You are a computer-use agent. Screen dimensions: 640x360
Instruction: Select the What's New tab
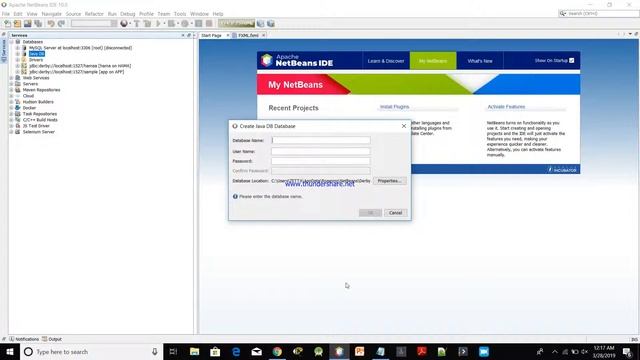click(x=480, y=61)
